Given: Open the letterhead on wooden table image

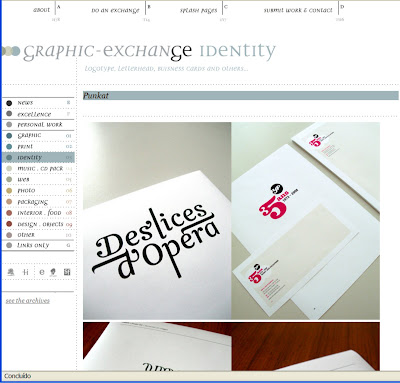Looking at the screenshot, I should 231,346.
